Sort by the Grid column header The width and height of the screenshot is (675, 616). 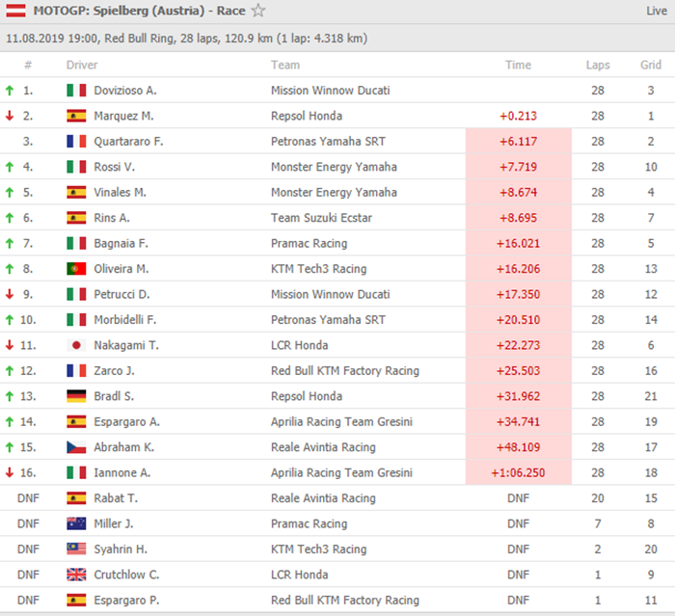(651, 66)
